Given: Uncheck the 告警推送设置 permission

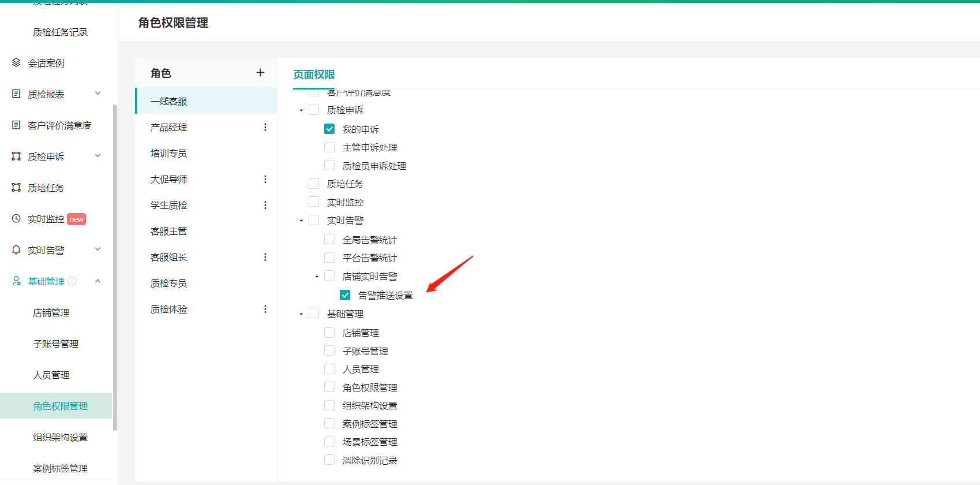Looking at the screenshot, I should pos(345,295).
